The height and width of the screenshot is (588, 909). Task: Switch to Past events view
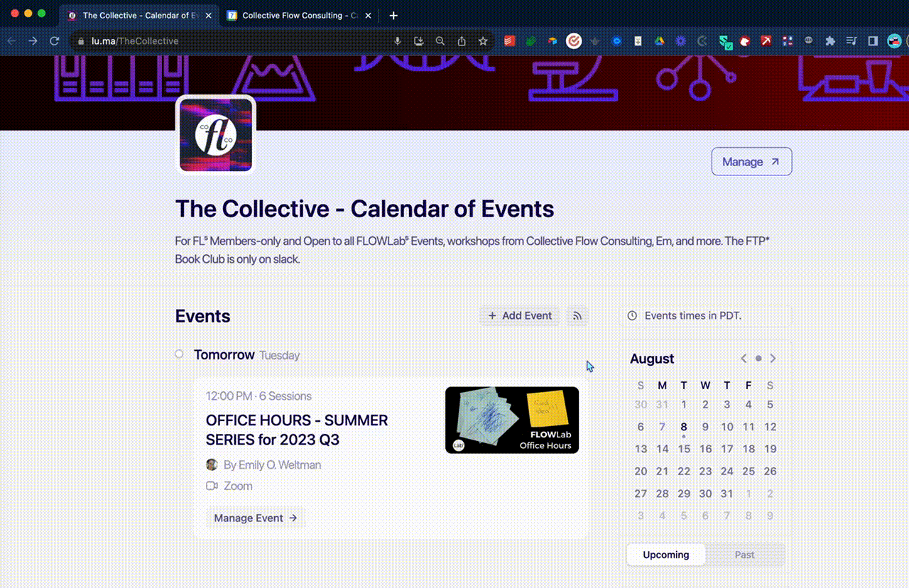(x=744, y=555)
